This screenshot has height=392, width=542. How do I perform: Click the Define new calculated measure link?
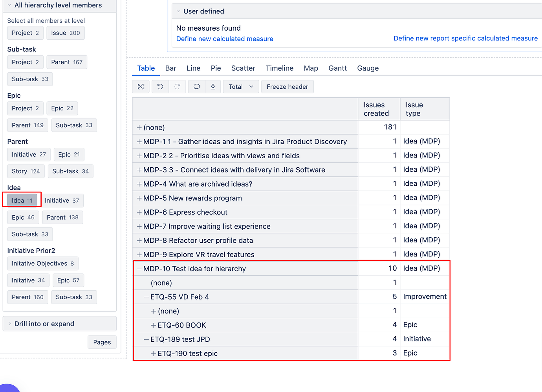224,38
